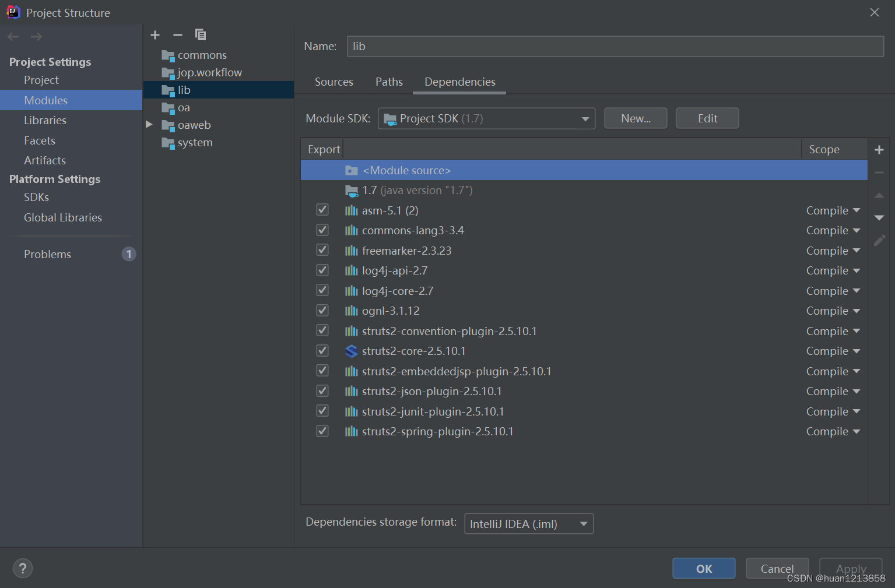
Task: Click the forward navigation arrow
Action: (x=36, y=37)
